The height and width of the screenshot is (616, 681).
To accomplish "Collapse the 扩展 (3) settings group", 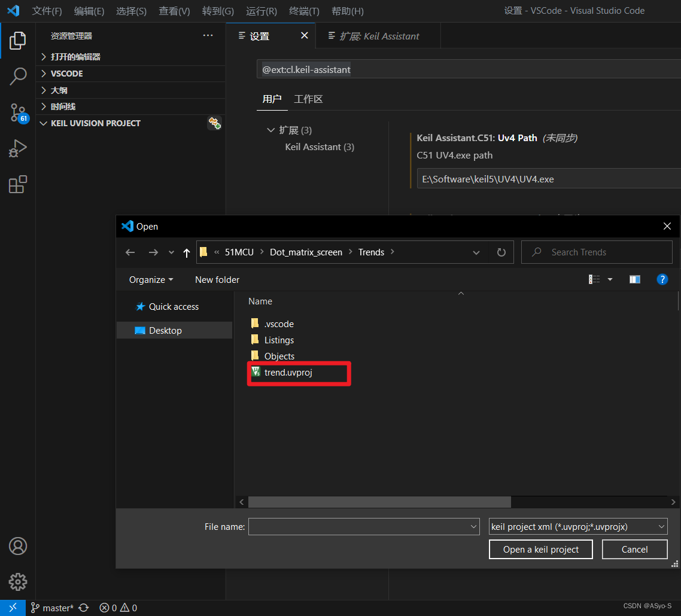I will point(270,130).
